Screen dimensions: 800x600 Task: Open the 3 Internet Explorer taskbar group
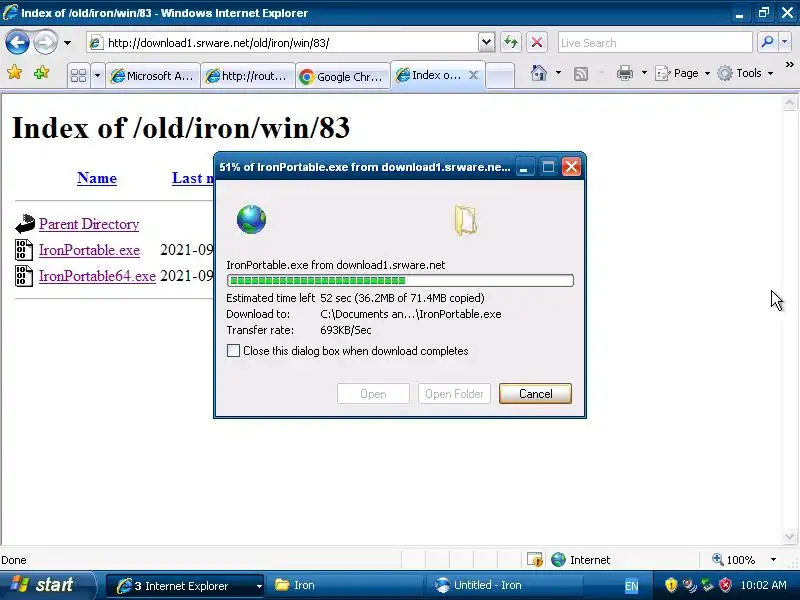[185, 586]
